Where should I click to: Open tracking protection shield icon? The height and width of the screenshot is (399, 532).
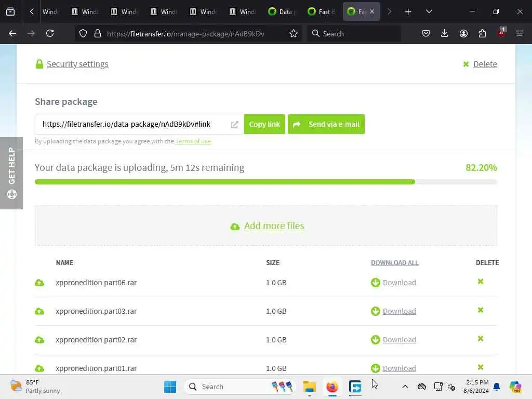point(83,34)
